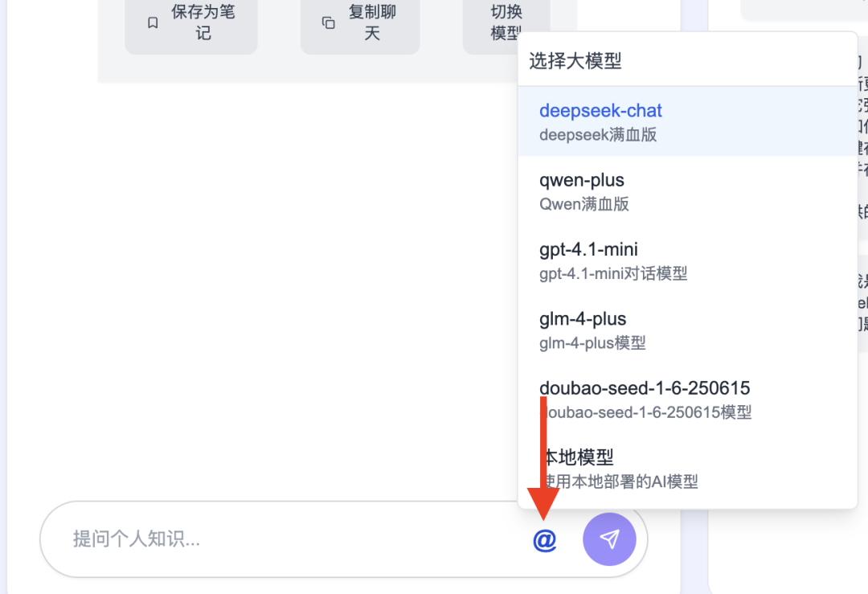
Task: Select deepseek-chat model
Action: (x=687, y=121)
